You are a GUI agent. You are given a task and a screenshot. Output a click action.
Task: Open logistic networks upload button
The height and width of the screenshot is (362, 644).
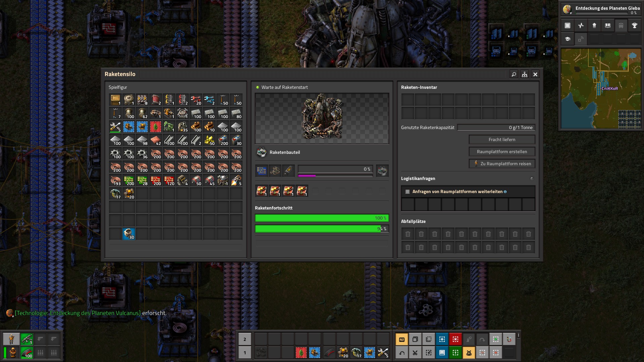click(594, 25)
